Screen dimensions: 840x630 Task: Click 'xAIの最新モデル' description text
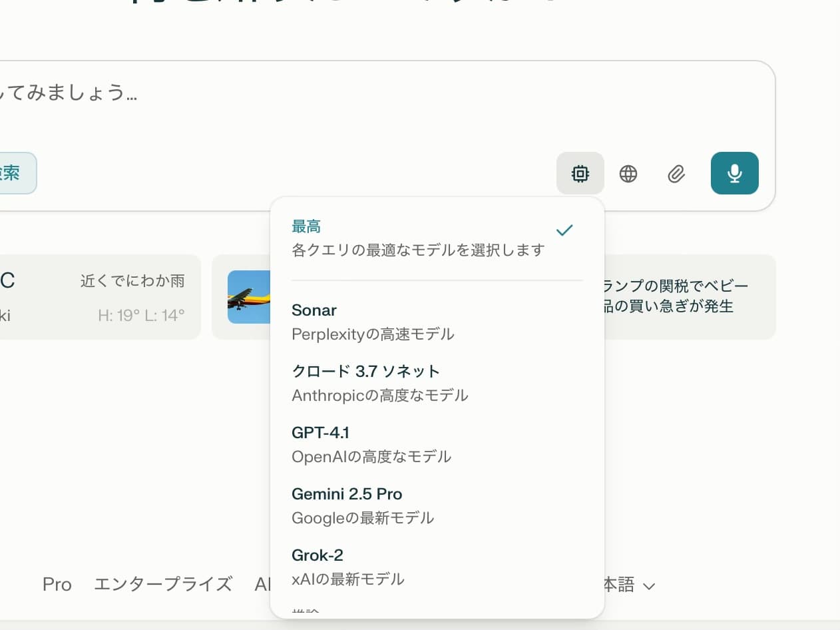pyautogui.click(x=348, y=579)
